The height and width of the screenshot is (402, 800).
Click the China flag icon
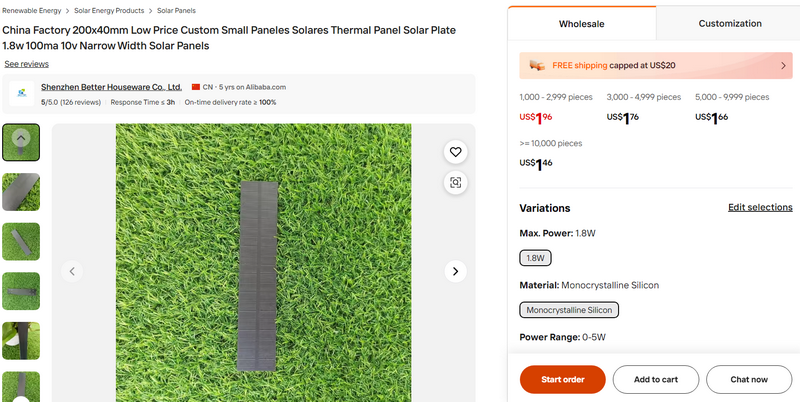pos(196,87)
